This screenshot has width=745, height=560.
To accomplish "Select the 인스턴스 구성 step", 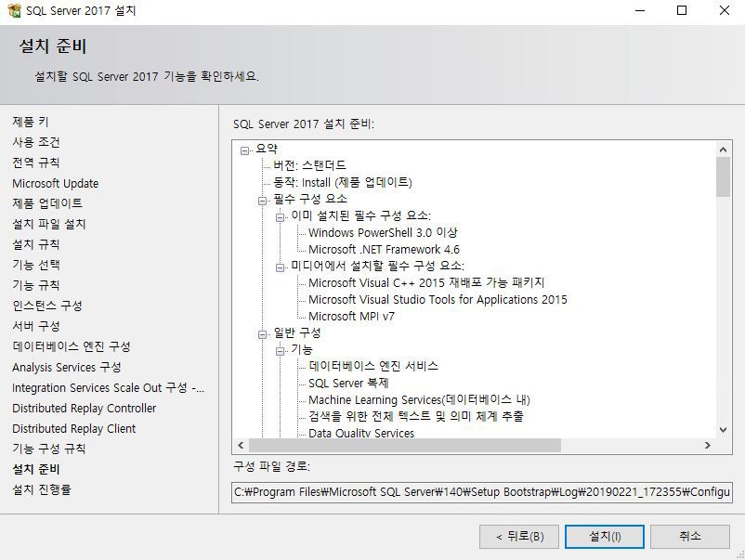I will click(47, 306).
